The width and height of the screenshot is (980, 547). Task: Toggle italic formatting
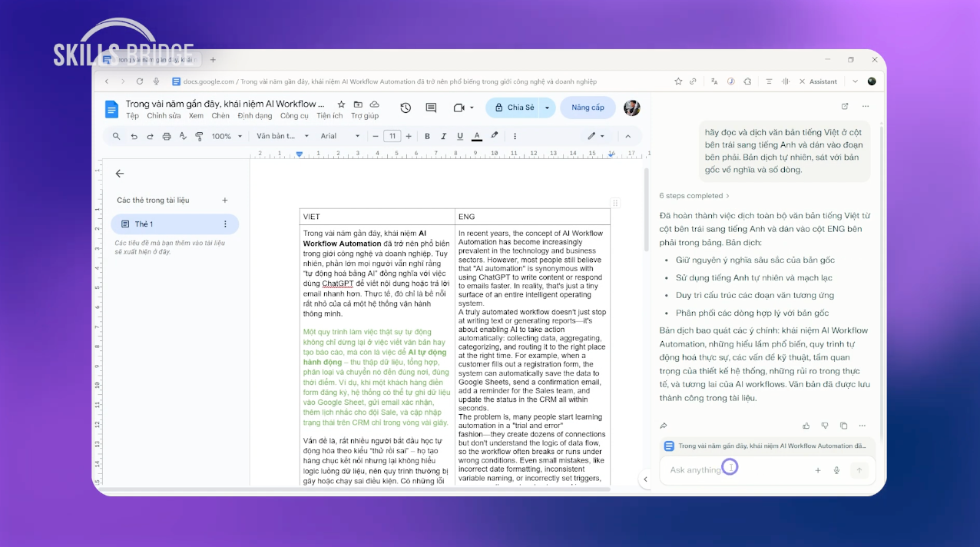point(443,136)
